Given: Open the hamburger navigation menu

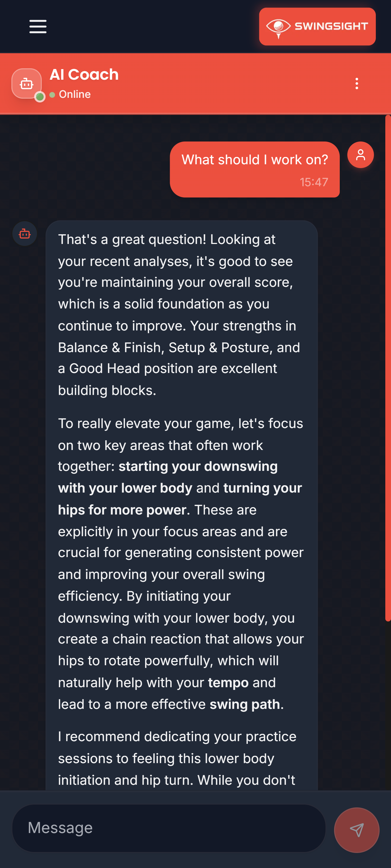Looking at the screenshot, I should point(38,27).
